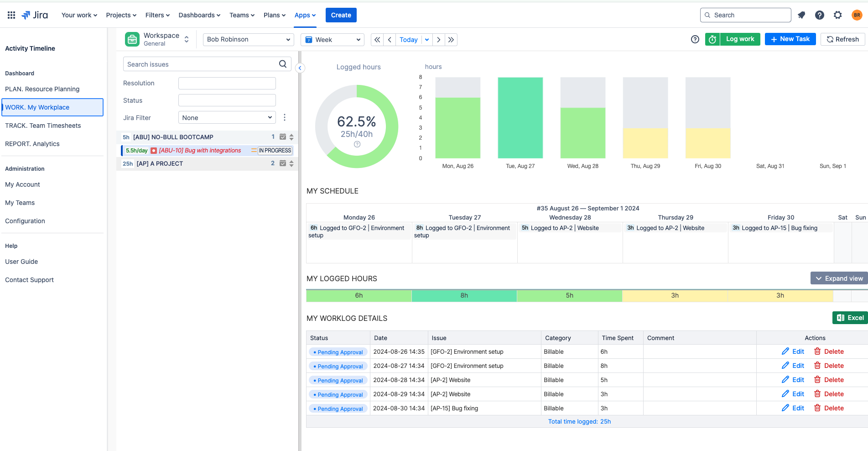Switch to TRACK. Team Timesheets
Screen dimensions: 868x451
pyautogui.click(x=42, y=125)
